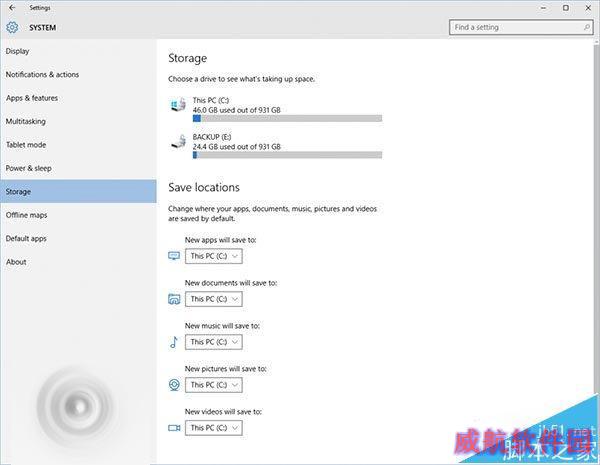Click the Find a setting search box
Viewport: 600px width, 465px height.
point(521,27)
